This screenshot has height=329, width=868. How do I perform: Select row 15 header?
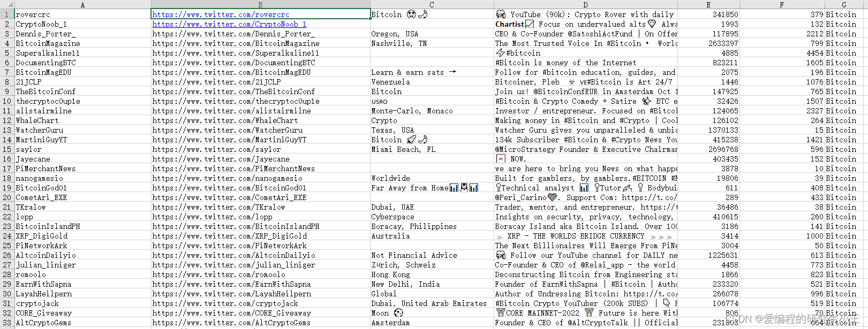pos(7,149)
